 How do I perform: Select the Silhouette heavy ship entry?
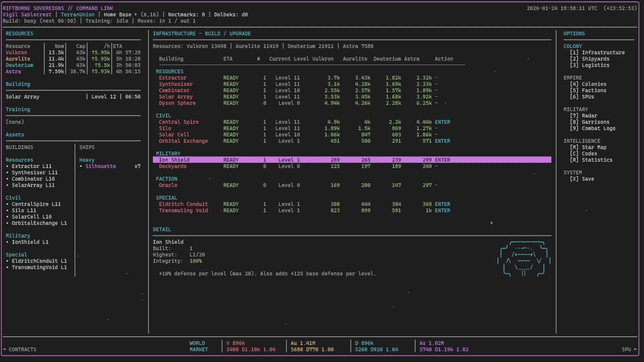tap(100, 166)
